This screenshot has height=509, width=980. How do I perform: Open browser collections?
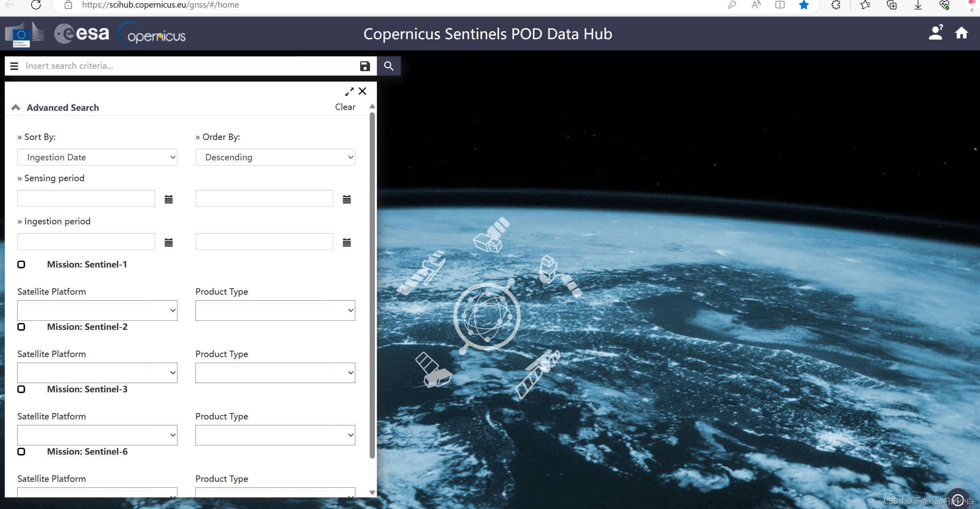[x=892, y=5]
